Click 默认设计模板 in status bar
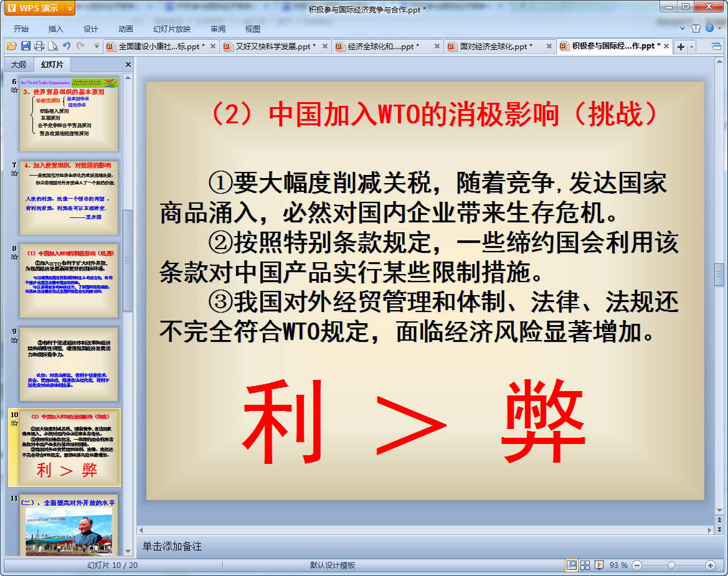 pos(333,565)
